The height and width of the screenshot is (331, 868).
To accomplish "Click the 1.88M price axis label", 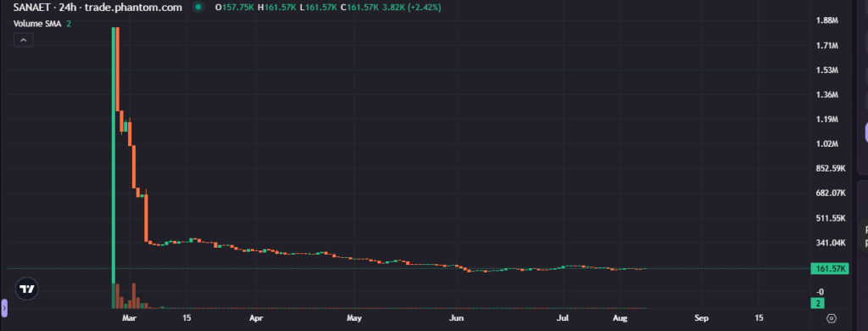I will point(827,20).
